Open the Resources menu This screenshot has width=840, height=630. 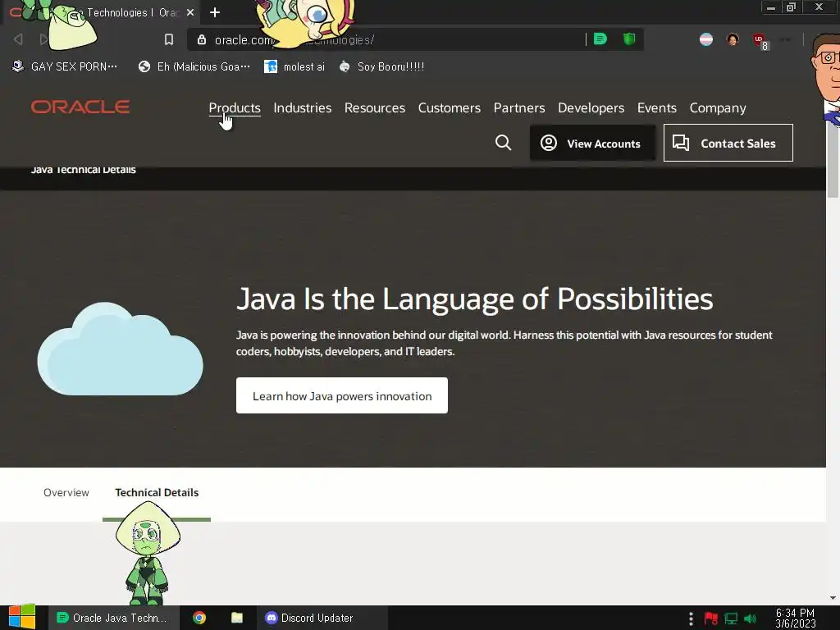[x=374, y=107]
